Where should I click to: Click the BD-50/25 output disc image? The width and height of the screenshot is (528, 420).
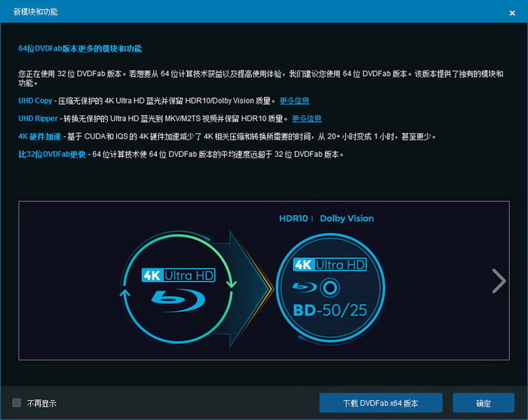point(330,288)
